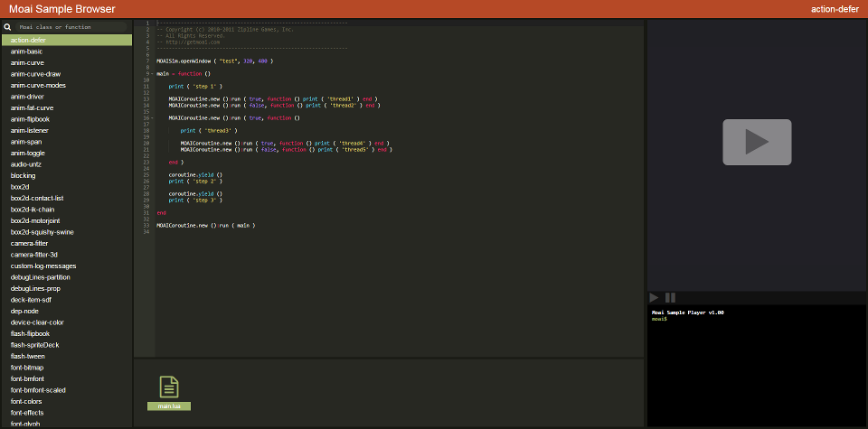The width and height of the screenshot is (868, 429).
Task: Click the small play button below preview
Action: [654, 297]
